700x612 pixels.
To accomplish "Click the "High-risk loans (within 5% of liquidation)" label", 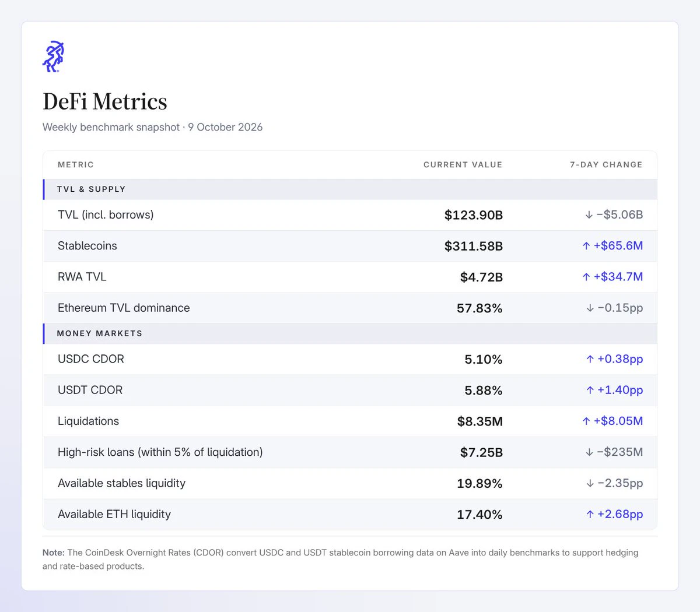I will point(160,452).
